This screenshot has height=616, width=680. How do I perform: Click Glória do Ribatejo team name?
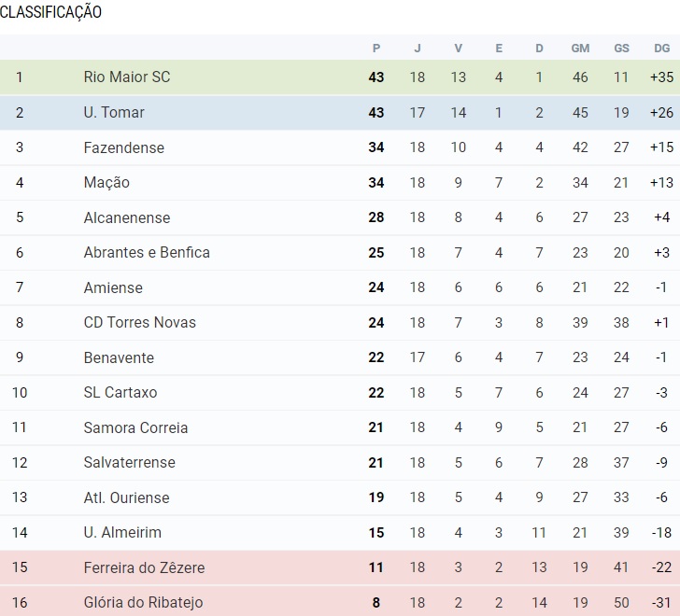click(143, 602)
